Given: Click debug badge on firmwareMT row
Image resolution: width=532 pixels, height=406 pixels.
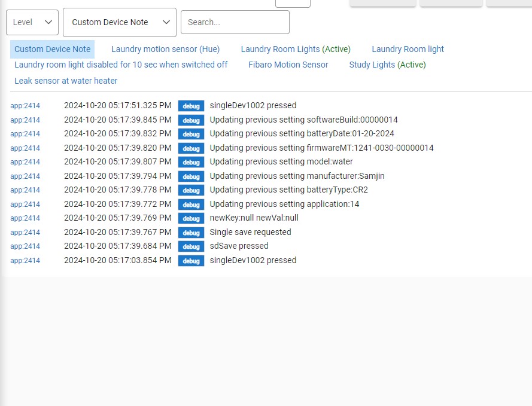Looking at the screenshot, I should tap(191, 148).
